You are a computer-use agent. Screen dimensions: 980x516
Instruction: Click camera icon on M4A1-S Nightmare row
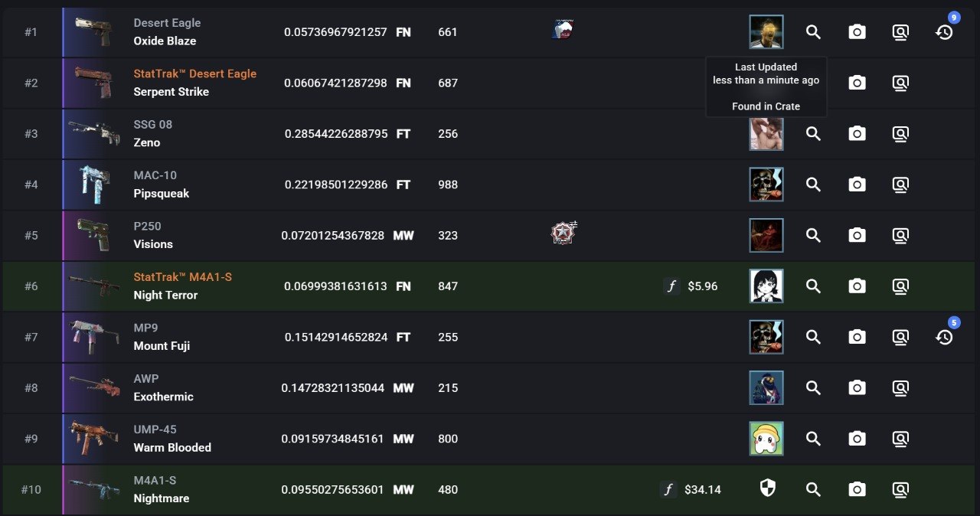(857, 489)
